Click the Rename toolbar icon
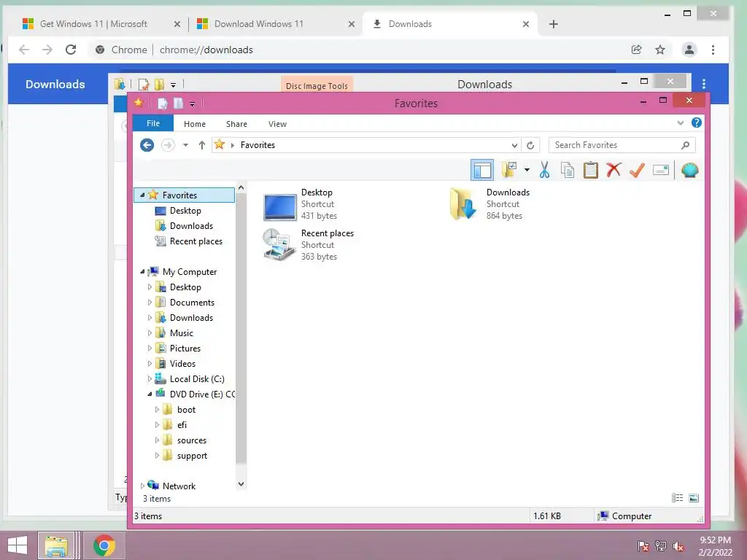Viewport: 747px width, 560px height. (661, 170)
